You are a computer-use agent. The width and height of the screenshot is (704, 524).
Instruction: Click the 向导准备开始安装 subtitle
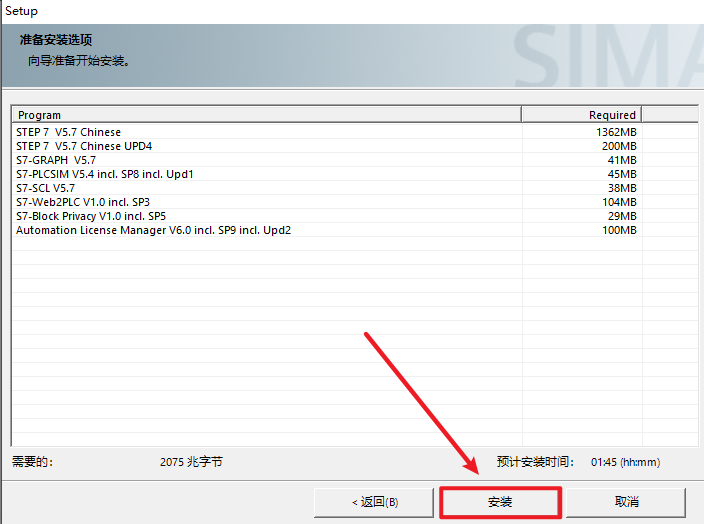(x=79, y=61)
